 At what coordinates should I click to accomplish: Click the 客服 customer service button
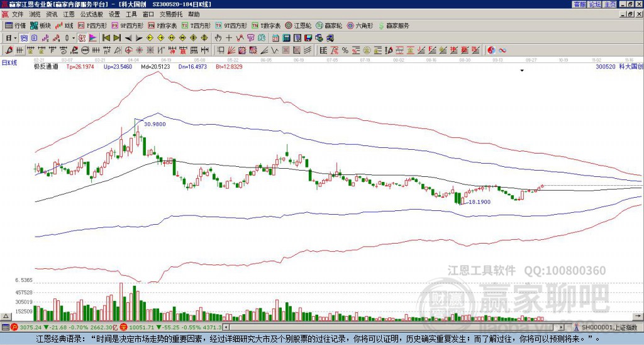click(x=579, y=4)
